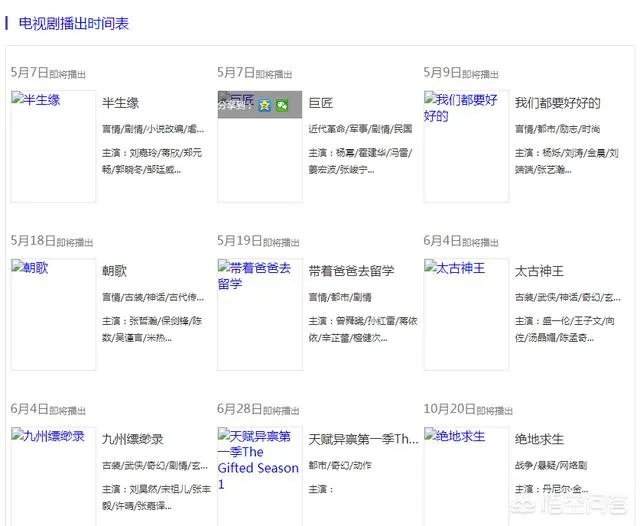Click 战争/悬疑/网络剧 genre text

pyautogui.click(x=551, y=465)
